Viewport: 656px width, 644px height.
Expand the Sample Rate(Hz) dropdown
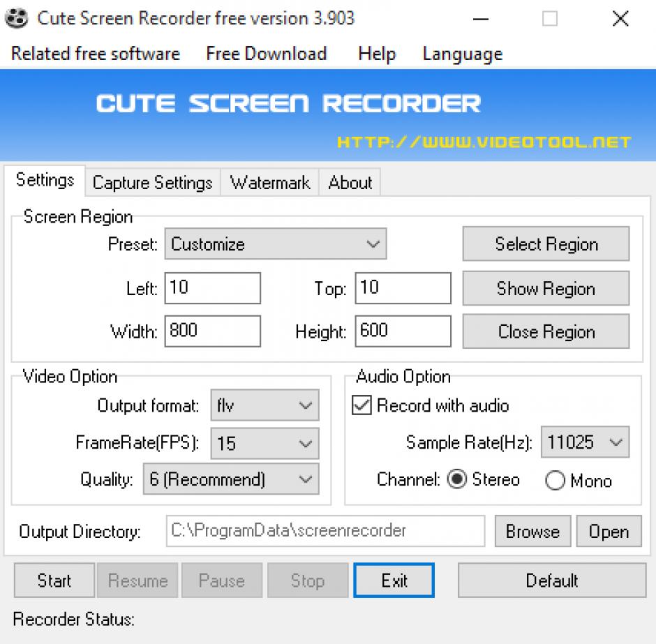coord(585,442)
